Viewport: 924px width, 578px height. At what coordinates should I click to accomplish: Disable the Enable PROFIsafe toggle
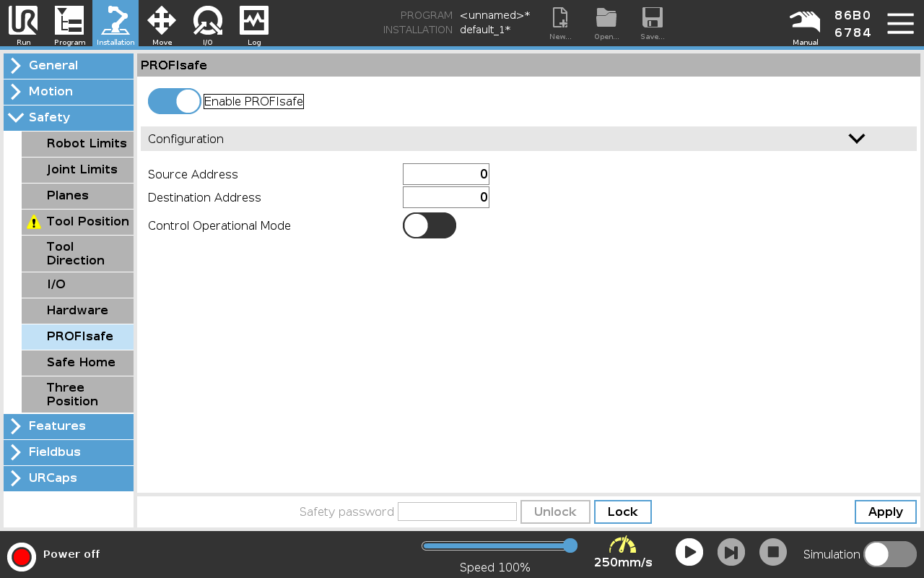click(x=175, y=102)
